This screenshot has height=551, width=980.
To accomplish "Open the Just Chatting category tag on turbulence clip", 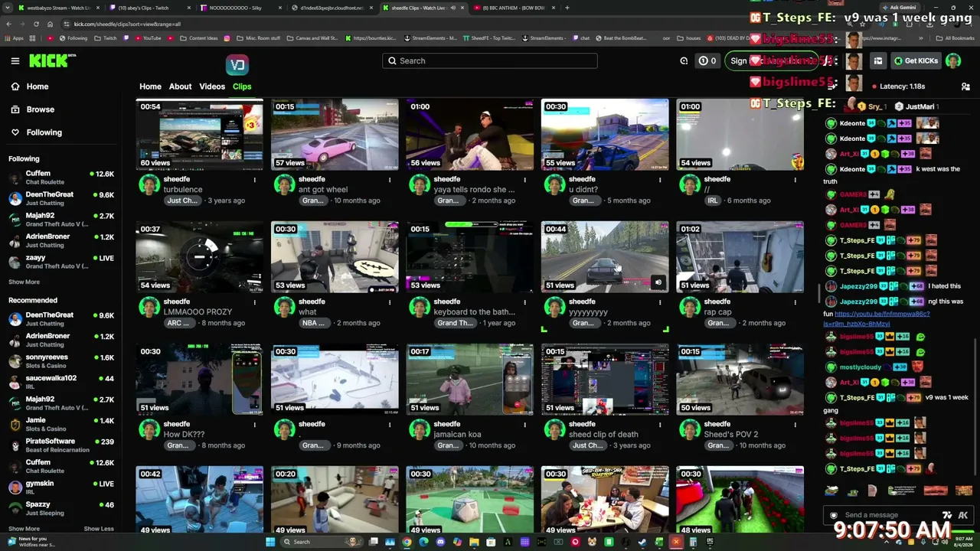I will [x=183, y=201].
